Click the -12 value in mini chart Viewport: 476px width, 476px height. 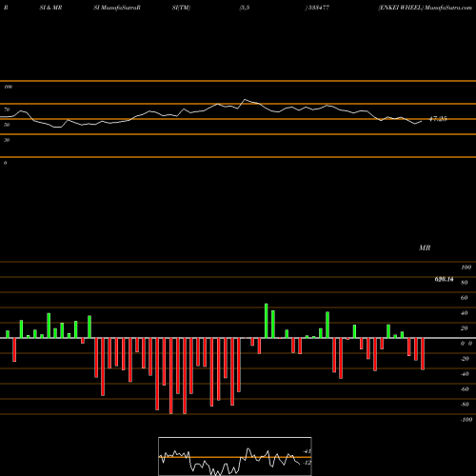click(307, 463)
